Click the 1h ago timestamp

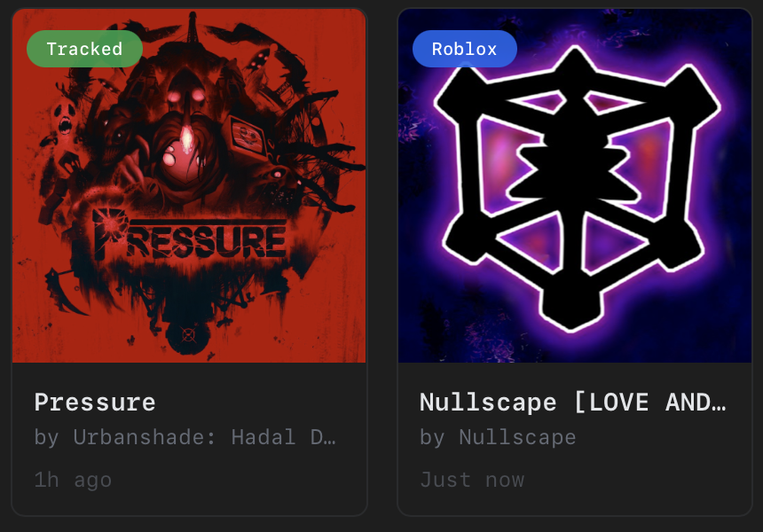tap(73, 480)
